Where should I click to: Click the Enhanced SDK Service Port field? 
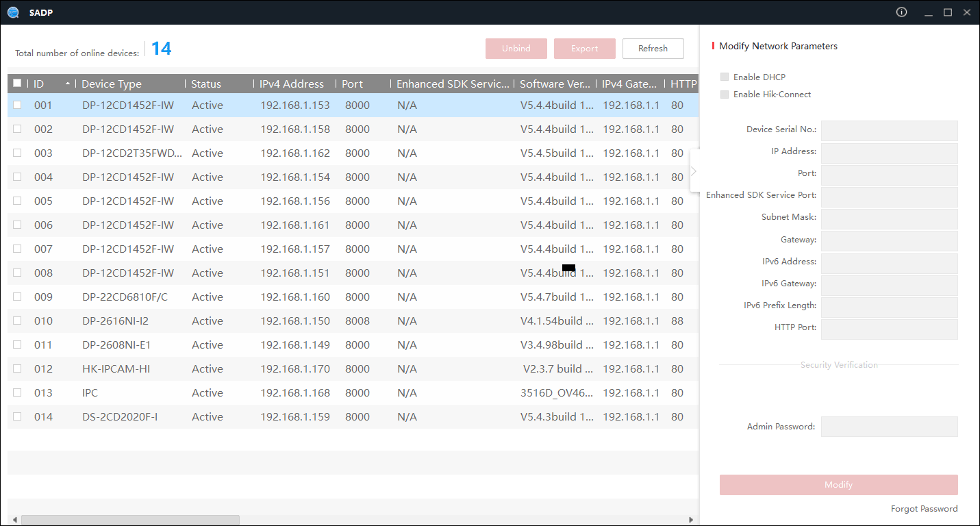point(890,197)
